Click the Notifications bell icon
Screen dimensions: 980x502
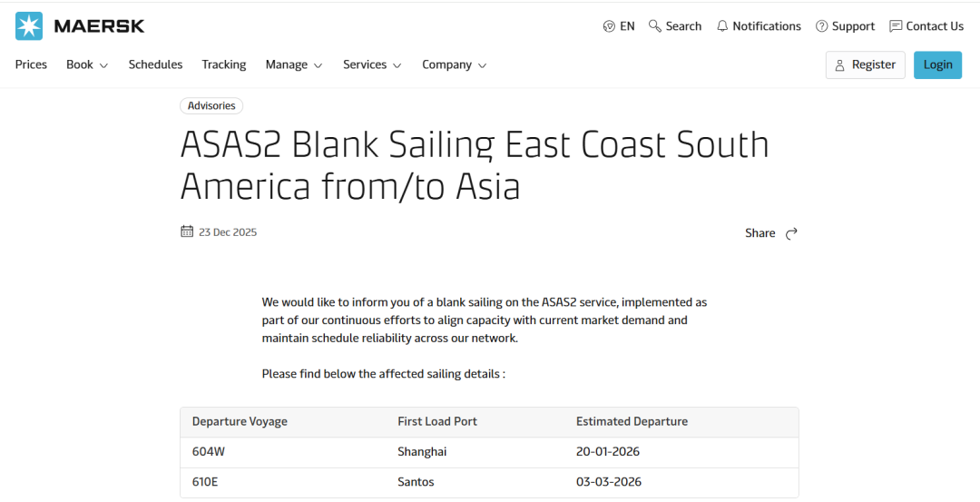[x=722, y=26]
